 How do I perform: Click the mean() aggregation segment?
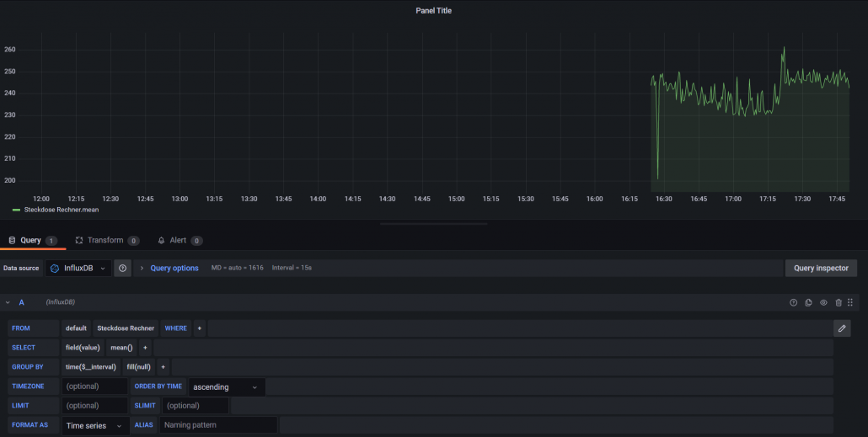(121, 348)
